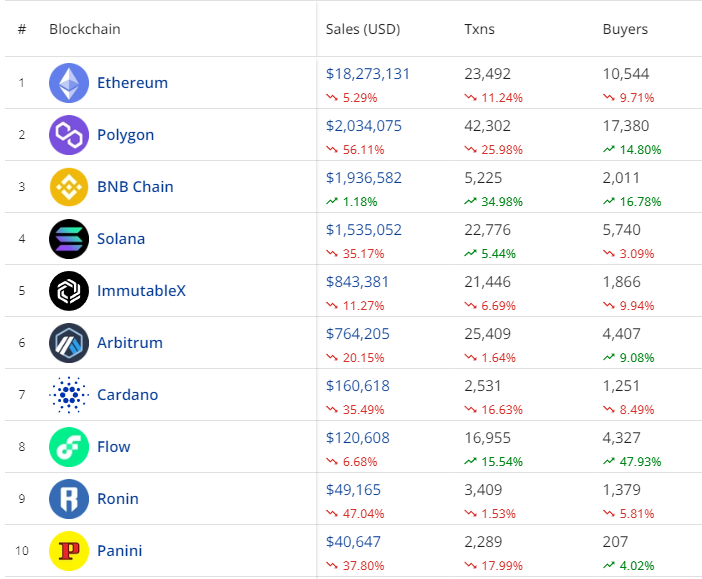Click Solana transactions count 22,776
Image resolution: width=702 pixels, height=579 pixels.
point(488,229)
